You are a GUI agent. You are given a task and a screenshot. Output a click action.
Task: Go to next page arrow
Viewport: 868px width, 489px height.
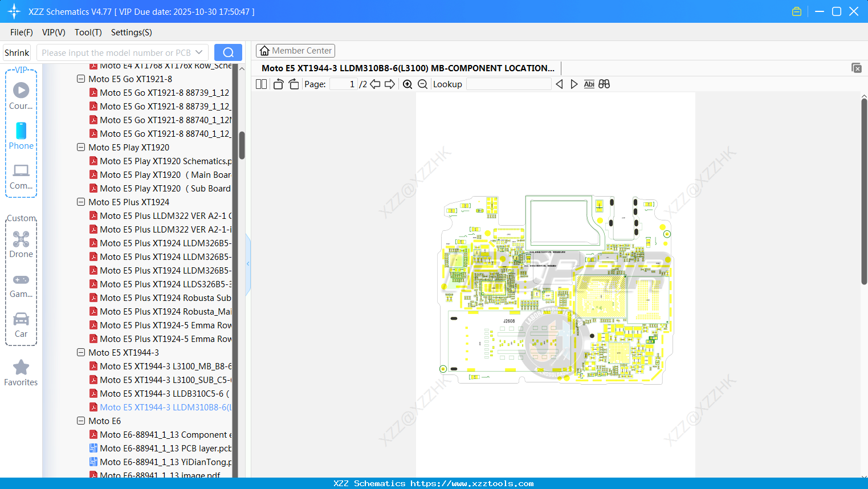(x=390, y=84)
